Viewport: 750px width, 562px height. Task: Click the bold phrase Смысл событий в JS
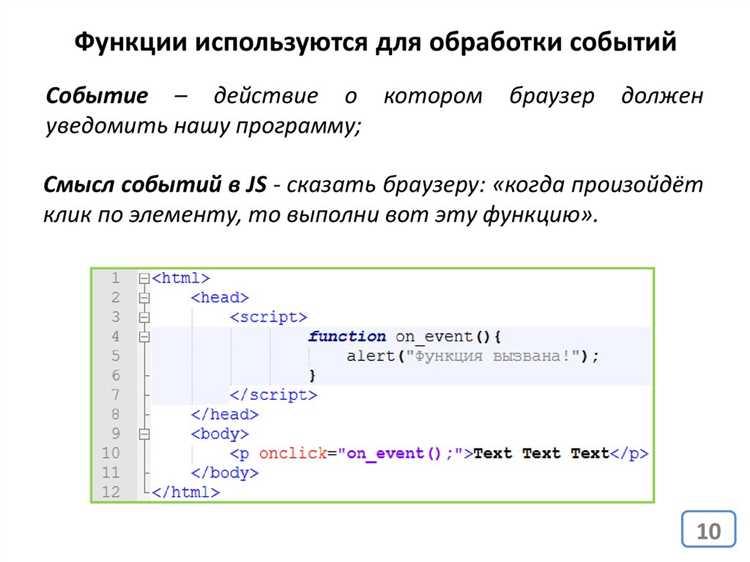[x=155, y=185]
